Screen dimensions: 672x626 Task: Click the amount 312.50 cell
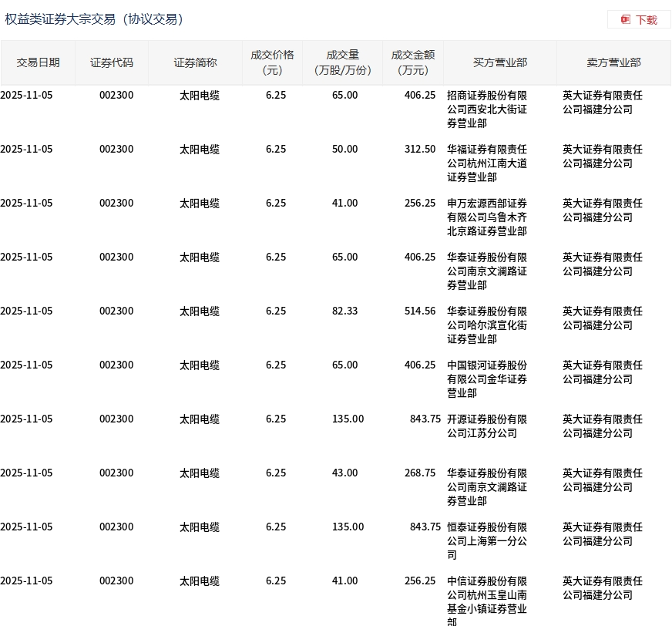(419, 150)
